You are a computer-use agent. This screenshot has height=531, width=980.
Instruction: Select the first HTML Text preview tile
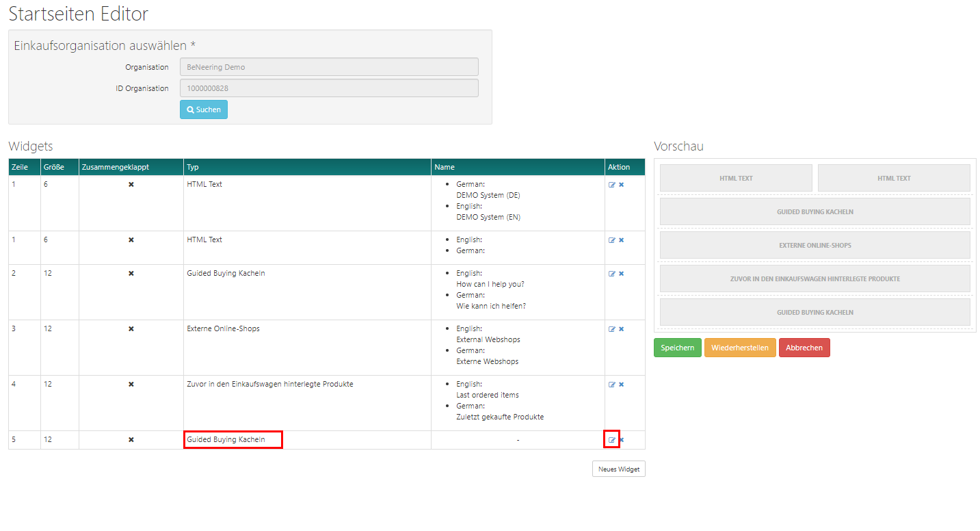click(x=735, y=178)
